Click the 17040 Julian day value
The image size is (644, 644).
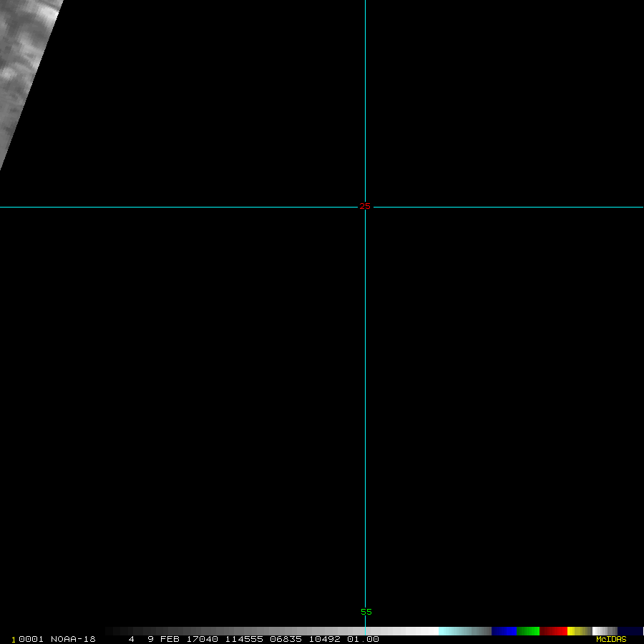coord(201,639)
